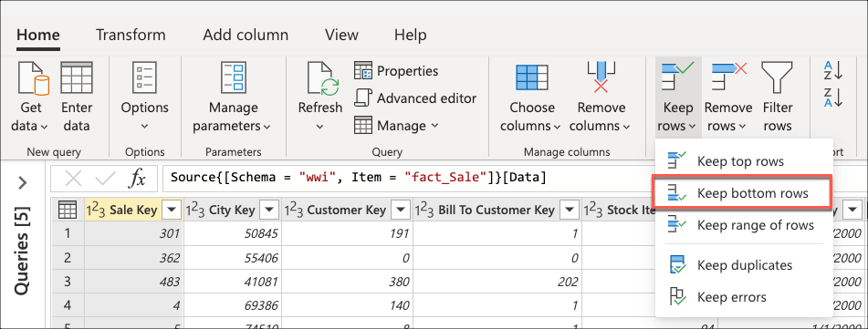Image resolution: width=868 pixels, height=329 pixels.
Task: Open the Options dropdown
Action: [144, 97]
